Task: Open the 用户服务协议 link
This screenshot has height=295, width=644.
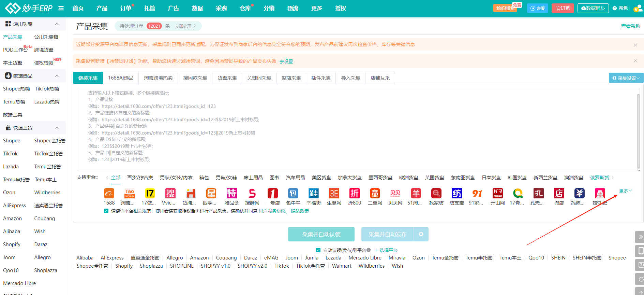Action: (272, 211)
